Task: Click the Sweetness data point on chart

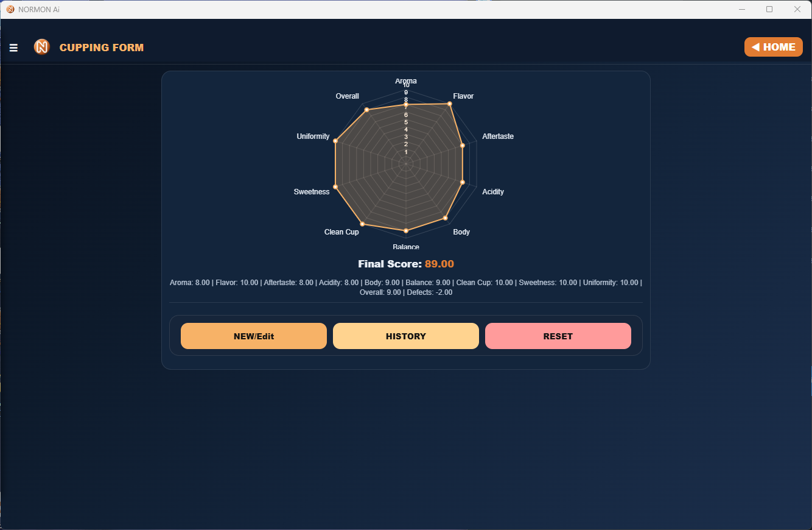Action: tap(335, 186)
